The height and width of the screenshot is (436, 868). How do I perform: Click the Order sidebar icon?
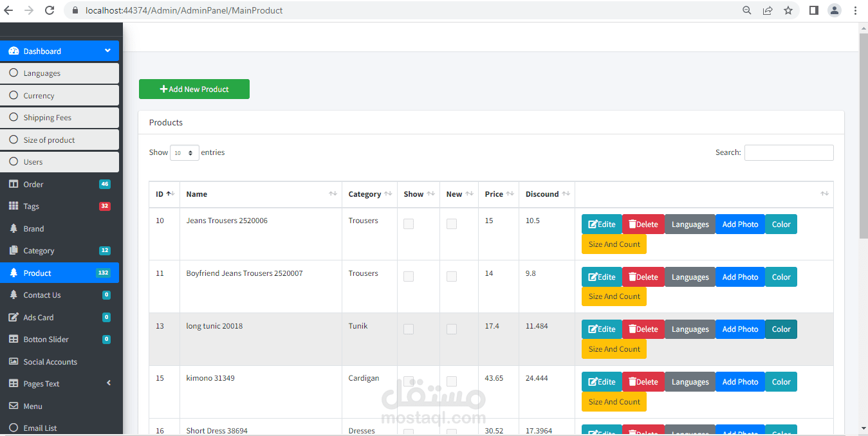(x=14, y=184)
